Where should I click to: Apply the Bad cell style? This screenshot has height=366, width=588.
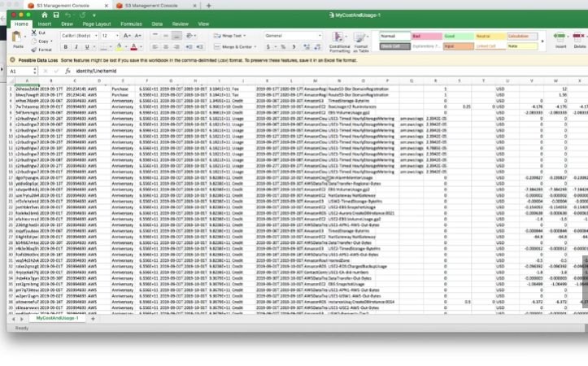coord(427,36)
